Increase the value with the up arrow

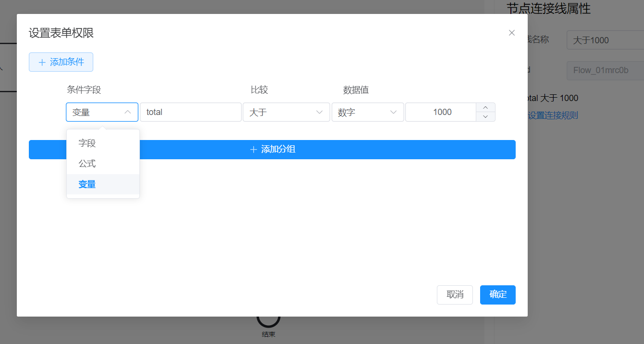[485, 108]
